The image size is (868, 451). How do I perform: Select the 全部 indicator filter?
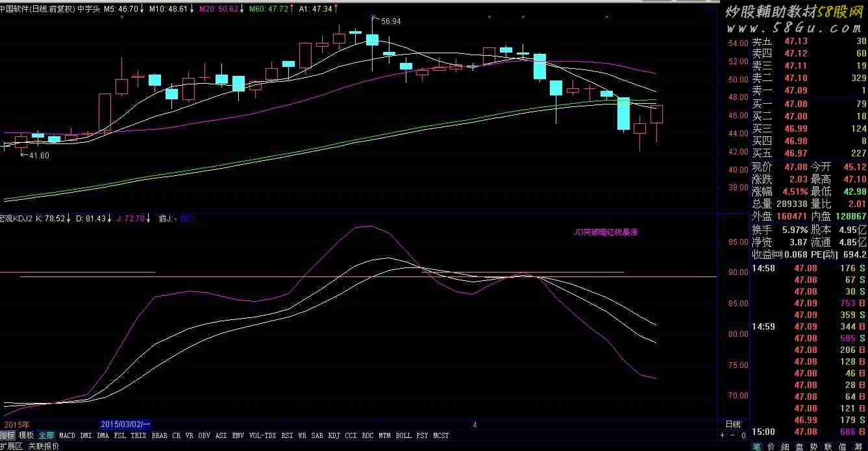point(46,435)
